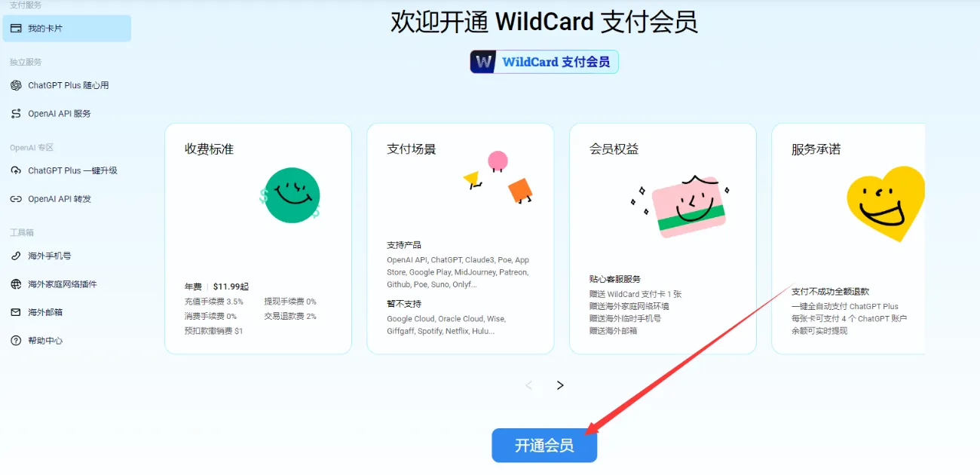
Task: Click the ChatGPT Plus 随心用 logo icon
Action: coord(16,85)
